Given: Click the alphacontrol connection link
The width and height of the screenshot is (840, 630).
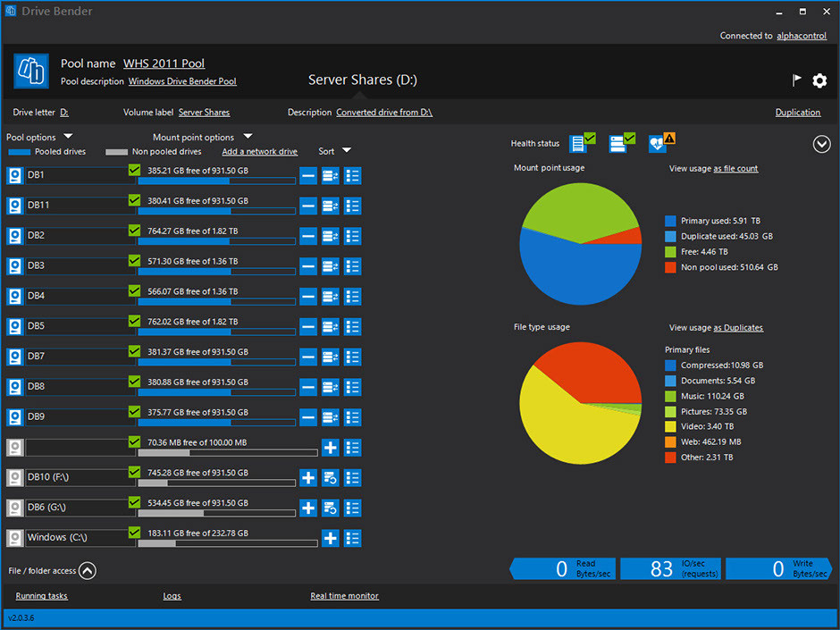Looking at the screenshot, I should point(802,36).
